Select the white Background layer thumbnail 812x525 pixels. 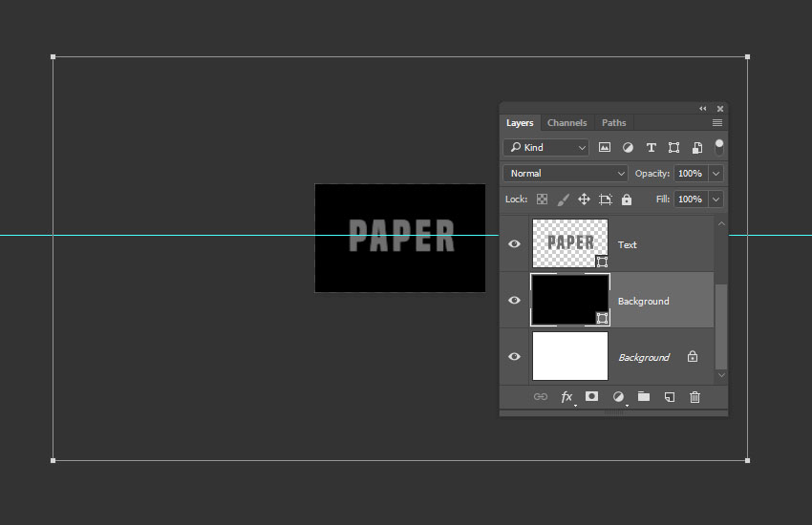[x=570, y=356]
